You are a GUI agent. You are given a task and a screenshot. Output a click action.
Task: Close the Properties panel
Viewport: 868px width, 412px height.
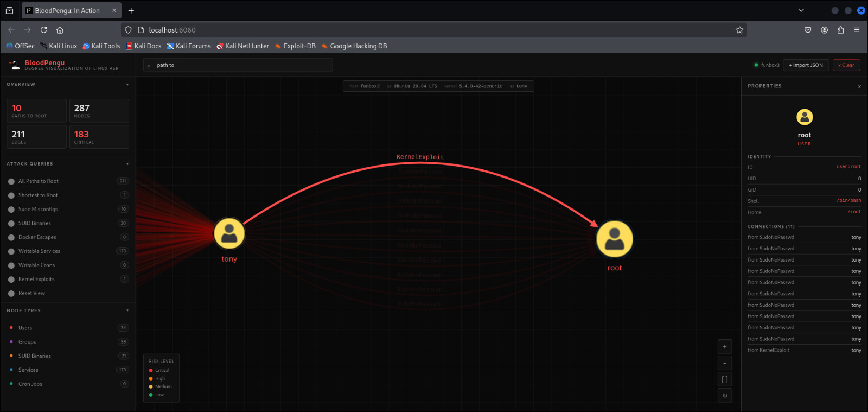[859, 87]
